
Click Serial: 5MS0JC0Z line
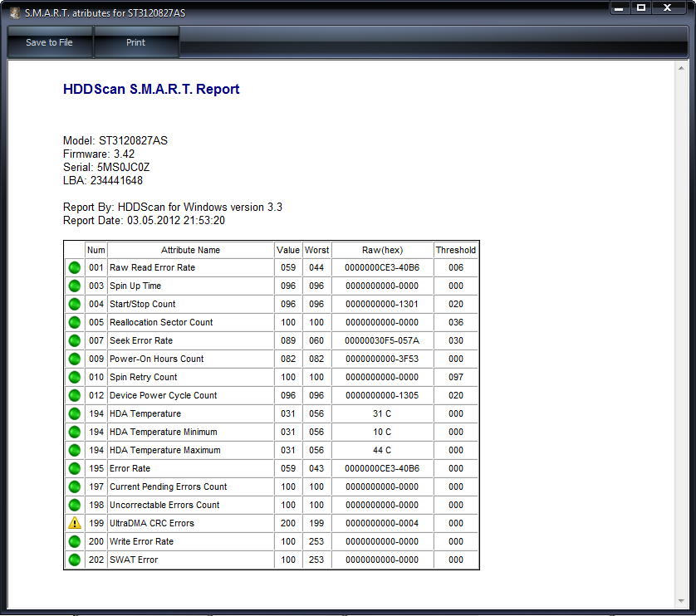tap(106, 168)
